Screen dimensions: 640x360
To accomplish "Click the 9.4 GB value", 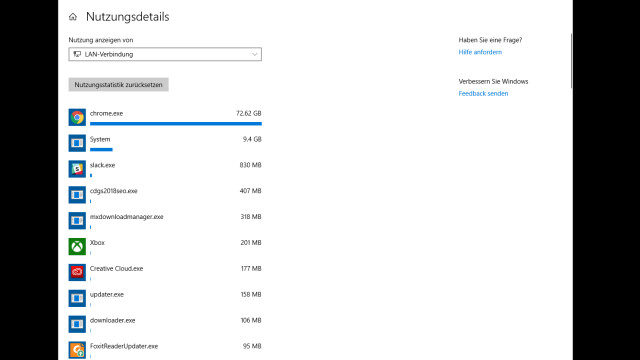I will [x=252, y=139].
